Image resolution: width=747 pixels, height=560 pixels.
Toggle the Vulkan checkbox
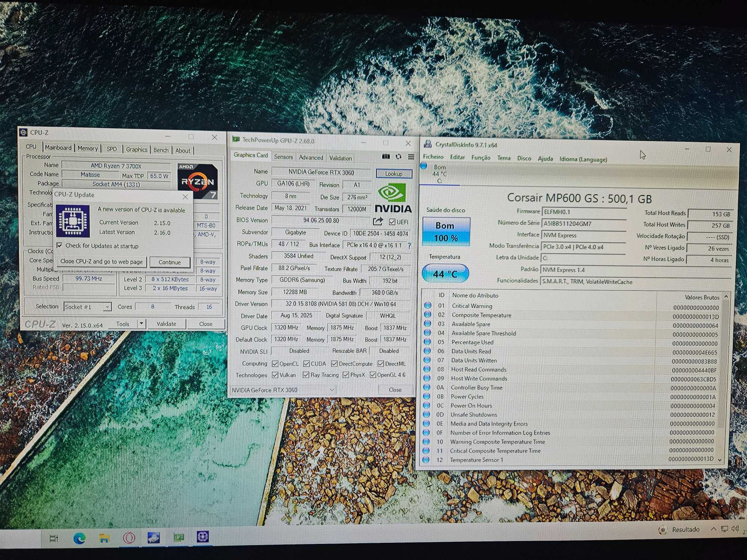pyautogui.click(x=275, y=375)
